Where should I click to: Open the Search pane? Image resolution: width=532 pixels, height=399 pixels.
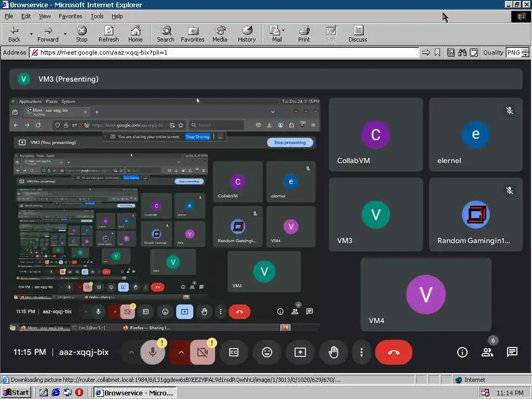(166, 34)
